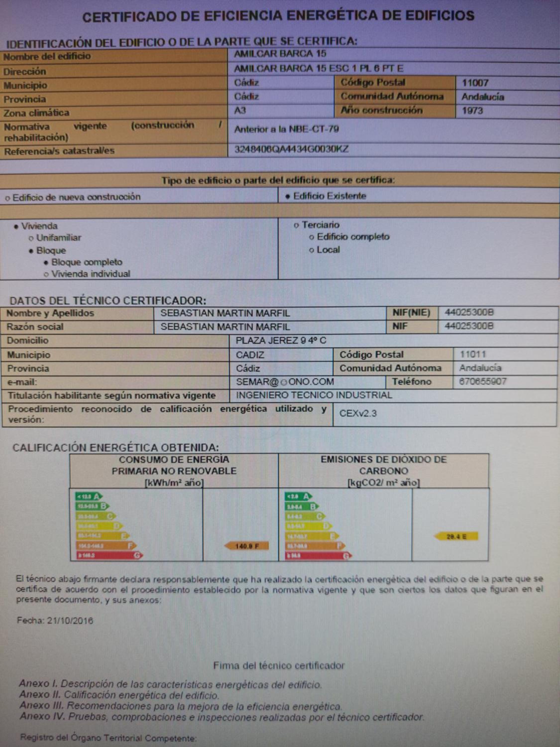Select the Bloque completo radio option
560x747 pixels.
[83, 262]
